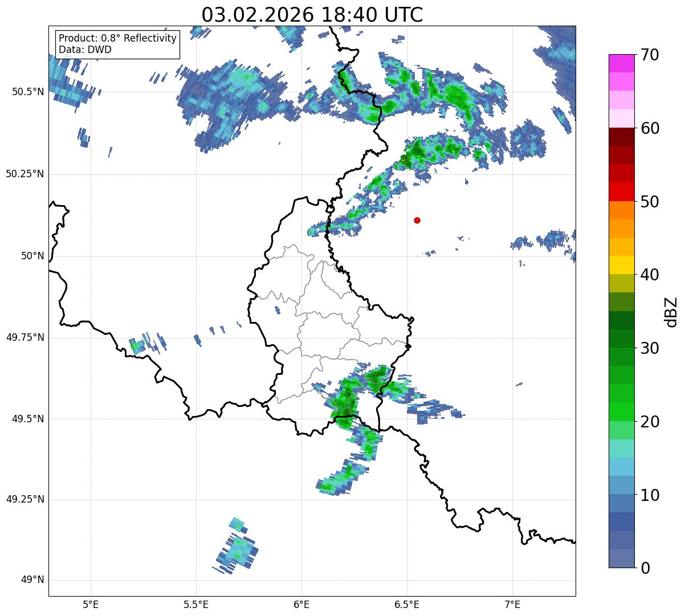Click the slate-blue swatch at colorbar bottom

pos(621,558)
